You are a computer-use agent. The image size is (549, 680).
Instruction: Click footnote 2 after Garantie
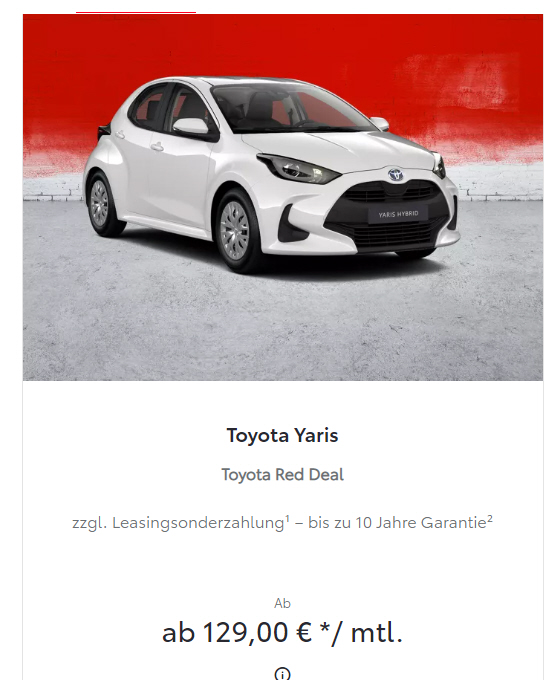[490, 518]
